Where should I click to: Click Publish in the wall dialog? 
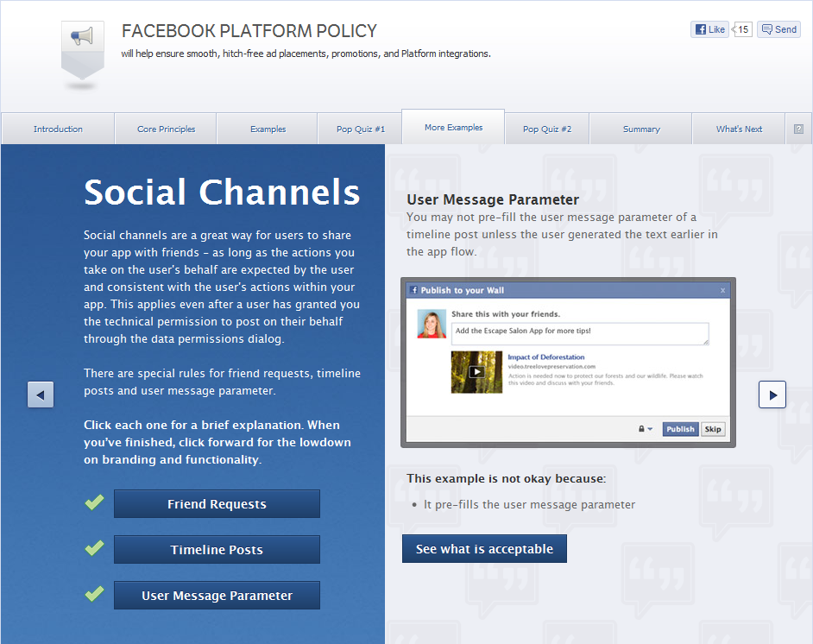680,429
